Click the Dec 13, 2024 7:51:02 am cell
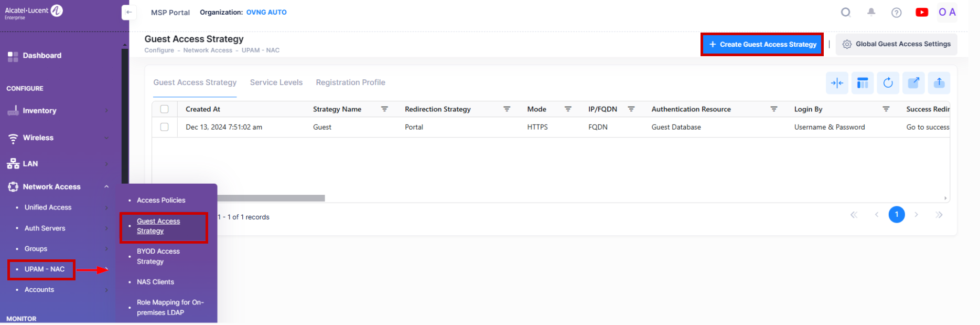 pos(224,127)
